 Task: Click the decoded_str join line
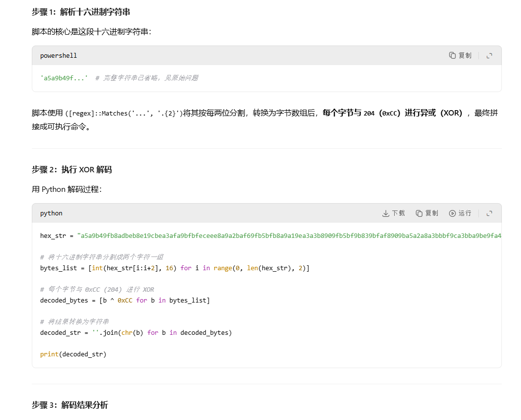pyautogui.click(x=136, y=333)
